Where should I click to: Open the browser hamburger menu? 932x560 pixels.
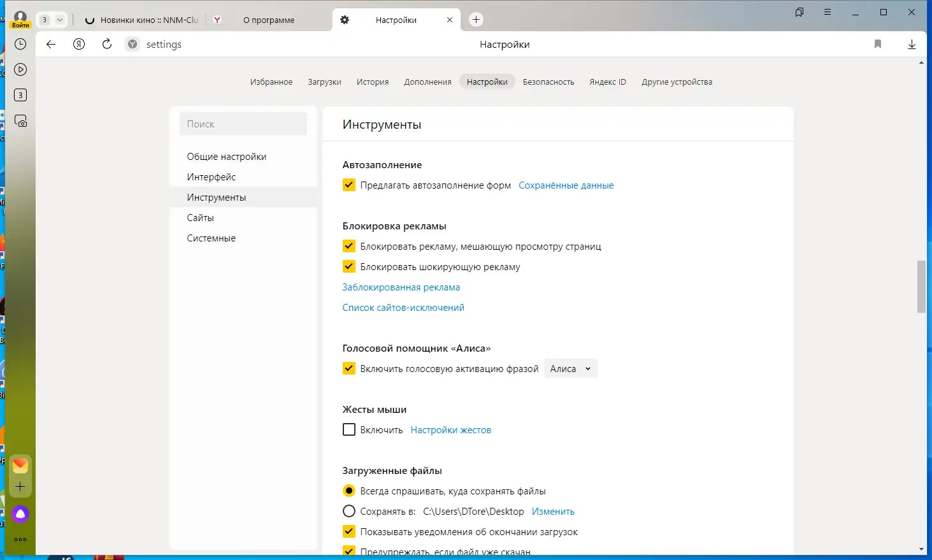point(828,12)
